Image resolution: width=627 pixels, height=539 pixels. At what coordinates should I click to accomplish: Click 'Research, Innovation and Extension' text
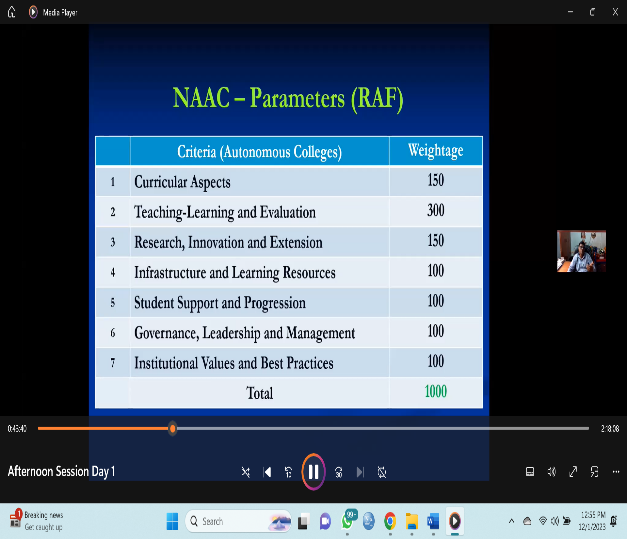[228, 242]
